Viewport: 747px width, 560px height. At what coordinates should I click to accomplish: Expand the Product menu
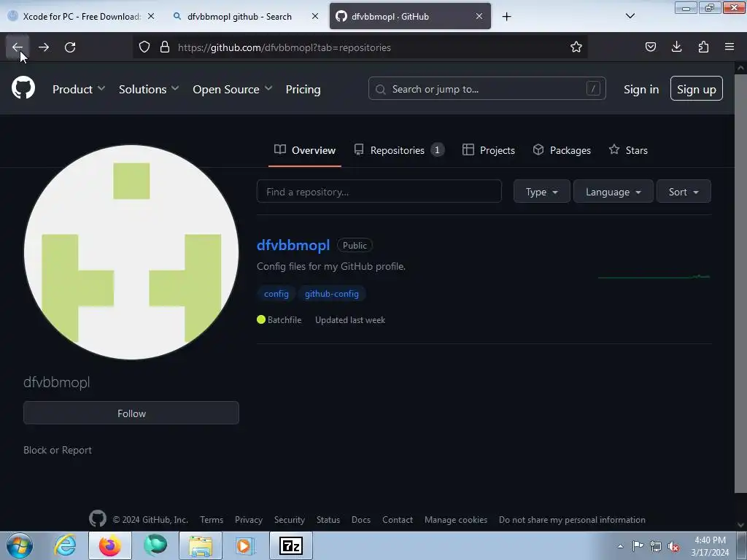pyautogui.click(x=79, y=89)
